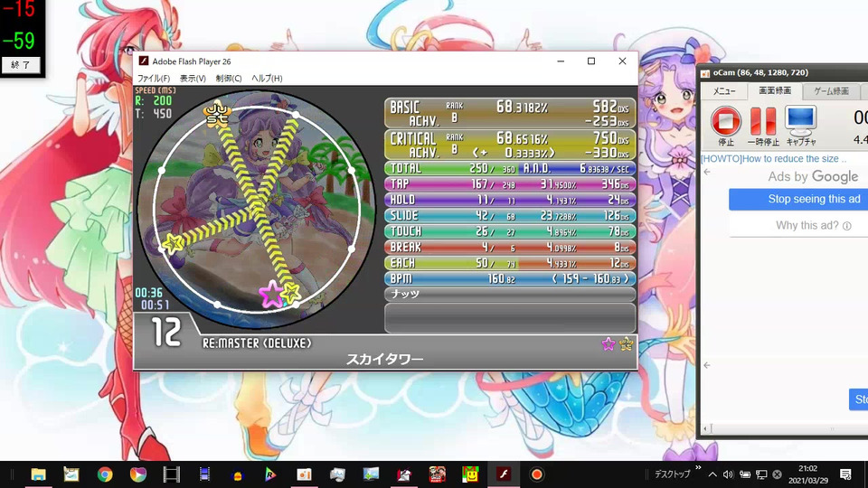Open the film strip video app in taskbar

pyautogui.click(x=171, y=474)
